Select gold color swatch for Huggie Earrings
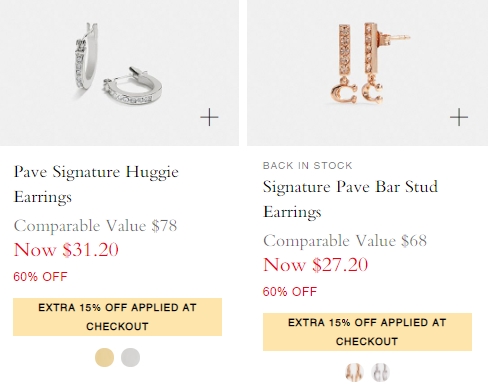The image size is (493, 391). pos(104,357)
